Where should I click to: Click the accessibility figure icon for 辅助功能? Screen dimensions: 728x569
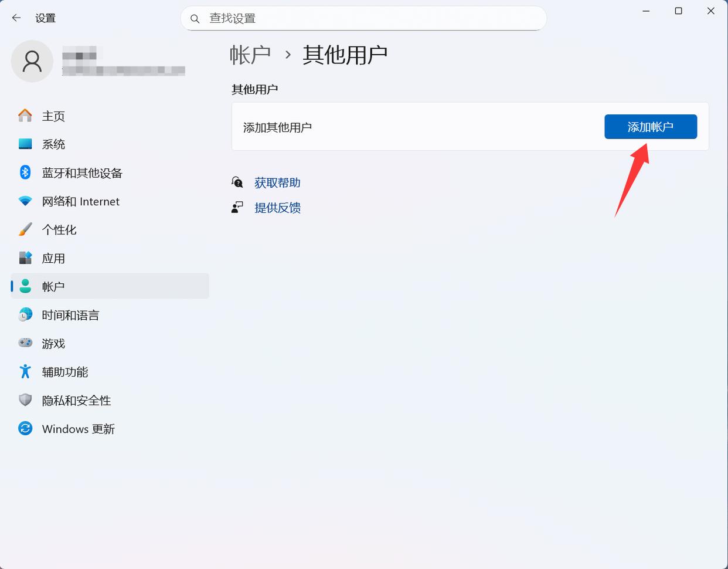[25, 372]
